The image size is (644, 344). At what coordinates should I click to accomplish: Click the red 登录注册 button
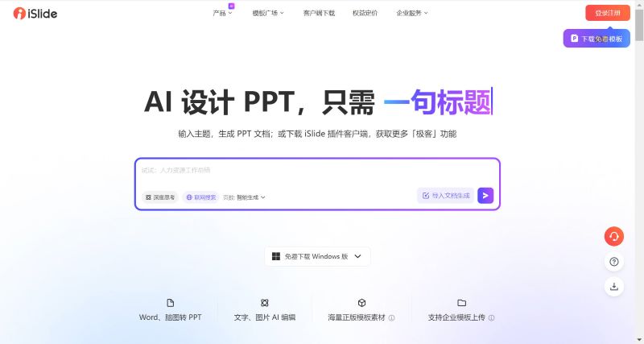[x=607, y=13]
